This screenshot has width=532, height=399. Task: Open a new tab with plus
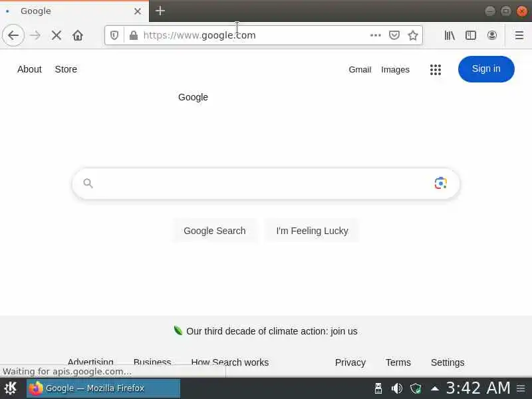pyautogui.click(x=160, y=11)
